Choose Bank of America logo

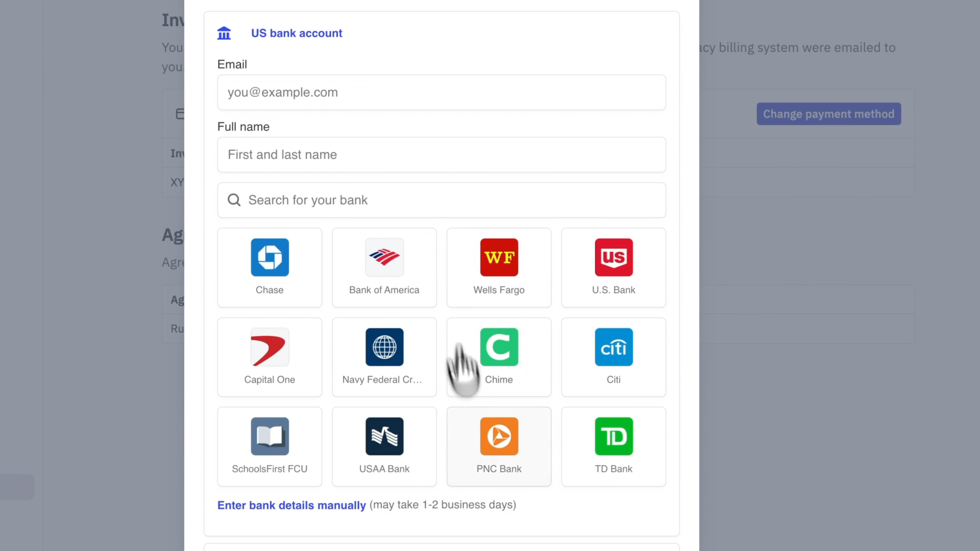tap(384, 257)
